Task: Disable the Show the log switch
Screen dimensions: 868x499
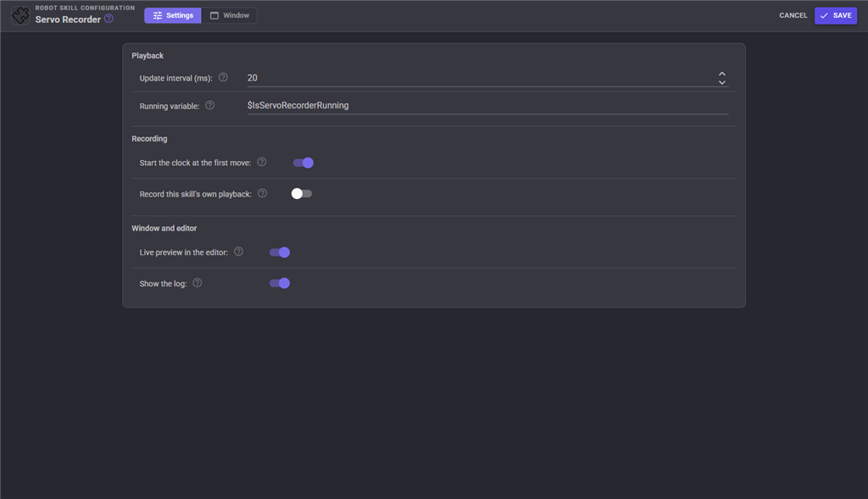Action: (280, 283)
